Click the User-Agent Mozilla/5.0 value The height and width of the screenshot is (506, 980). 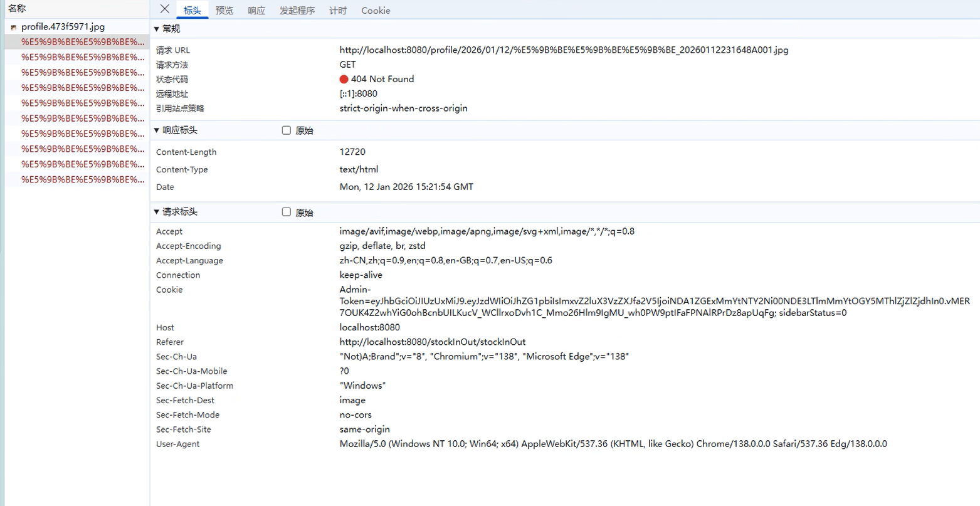[x=613, y=444]
